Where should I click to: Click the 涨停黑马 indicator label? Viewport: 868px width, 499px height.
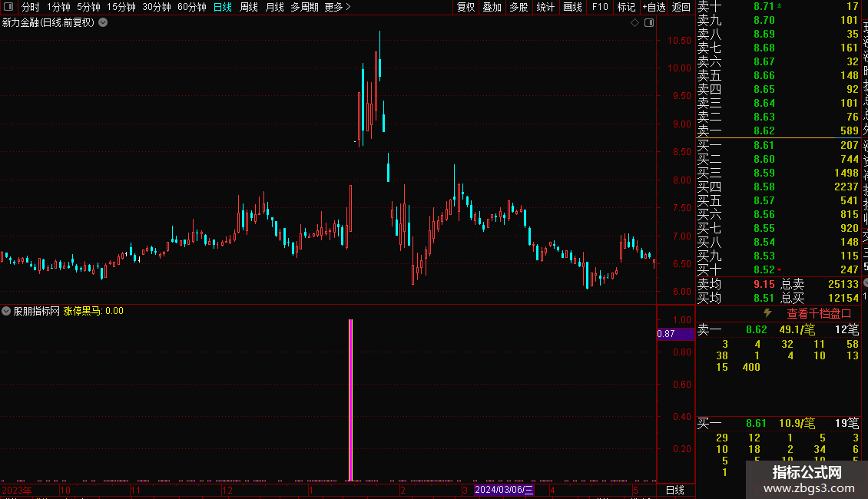[81, 311]
